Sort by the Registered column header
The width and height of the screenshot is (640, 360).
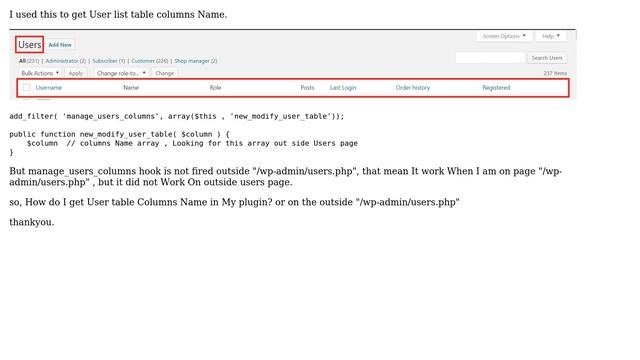click(x=496, y=88)
